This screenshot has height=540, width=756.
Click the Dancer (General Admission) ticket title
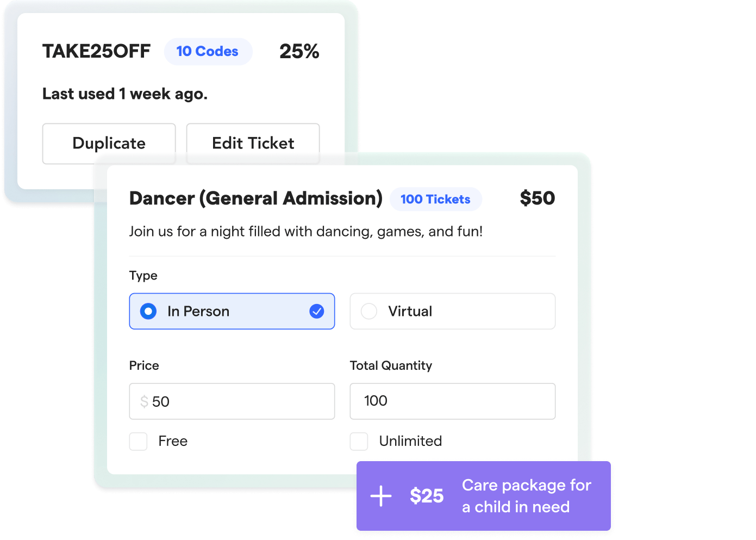coord(256,198)
